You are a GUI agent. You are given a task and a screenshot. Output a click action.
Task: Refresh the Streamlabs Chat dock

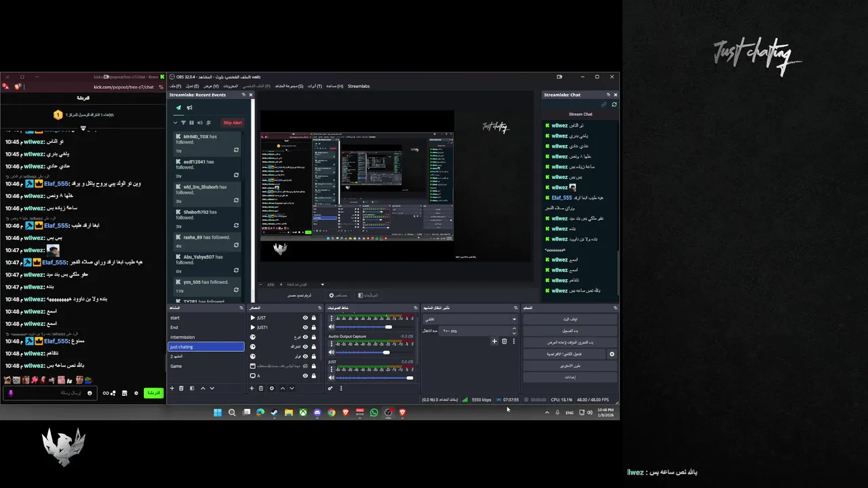click(614, 104)
